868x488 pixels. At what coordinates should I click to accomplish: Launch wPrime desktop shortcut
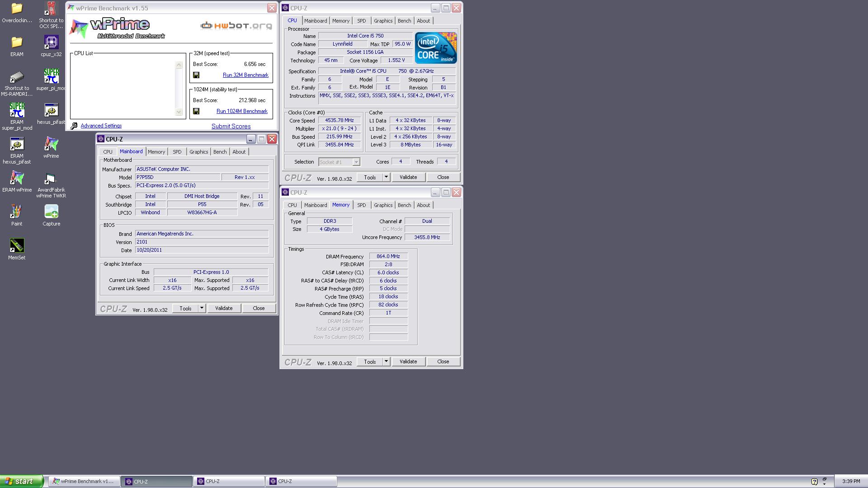pyautogui.click(x=51, y=148)
